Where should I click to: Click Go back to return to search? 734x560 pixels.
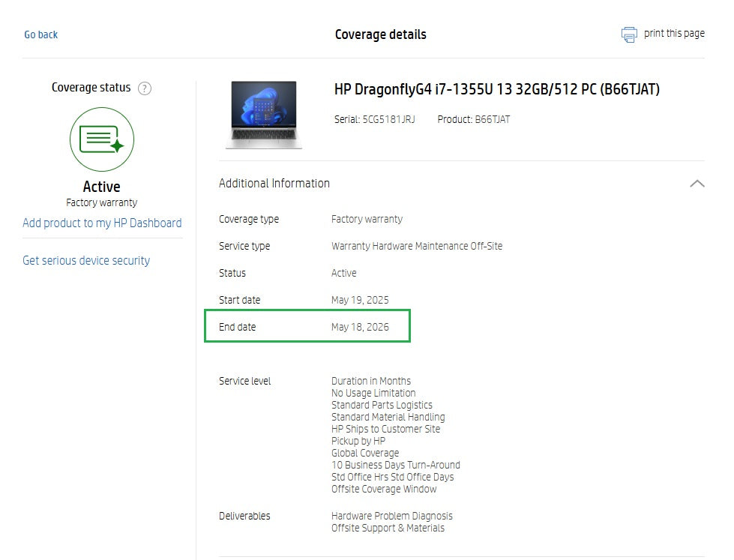pos(40,34)
